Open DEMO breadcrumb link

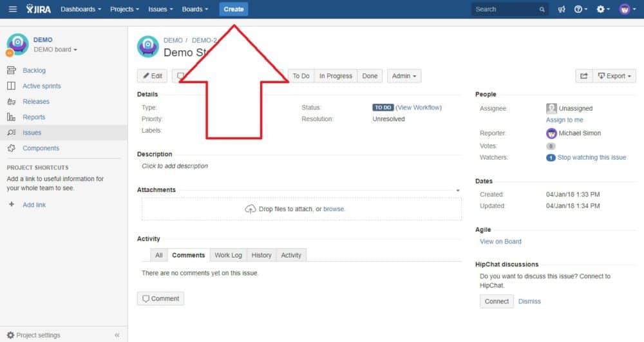tap(173, 40)
